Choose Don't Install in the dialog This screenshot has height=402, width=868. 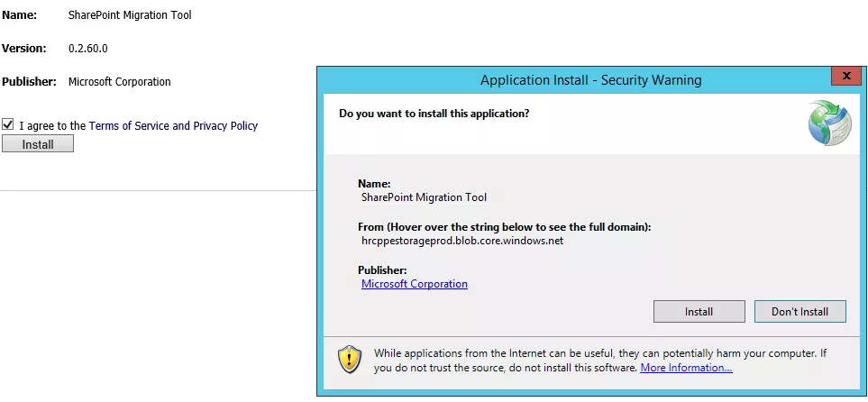click(799, 311)
